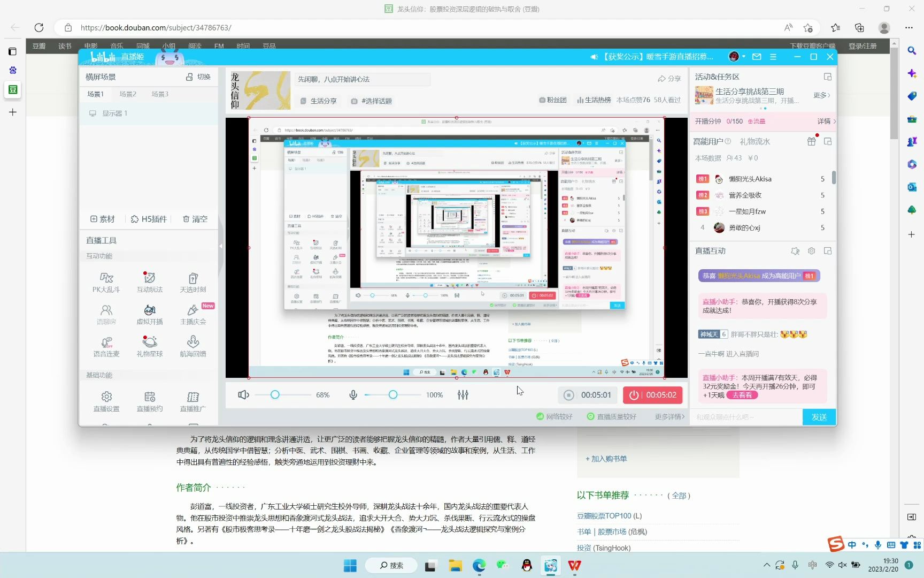Open 全部 recommended lists link

coord(679,496)
